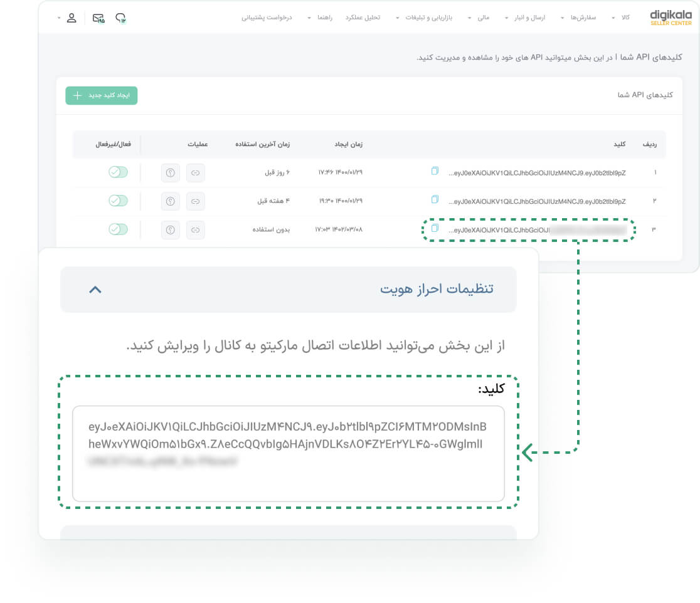Viewport: 700px width, 603px height.
Task: Open the notifications icon in top bar
Action: point(121,18)
